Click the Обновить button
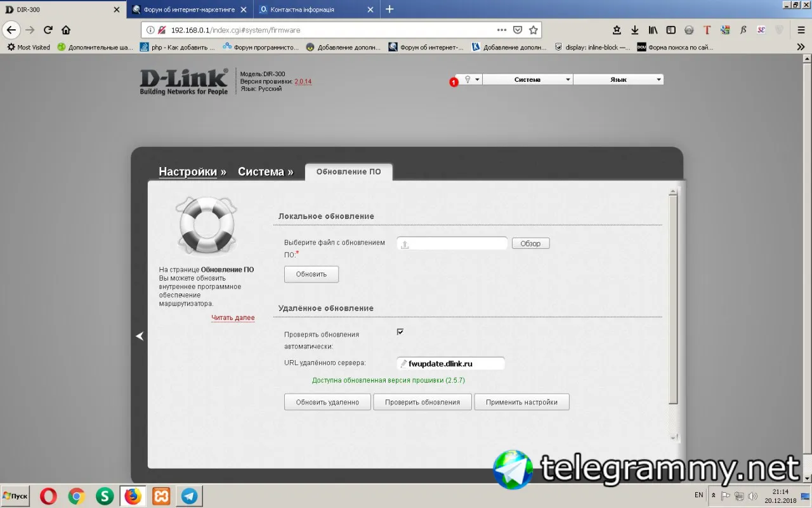 click(311, 274)
